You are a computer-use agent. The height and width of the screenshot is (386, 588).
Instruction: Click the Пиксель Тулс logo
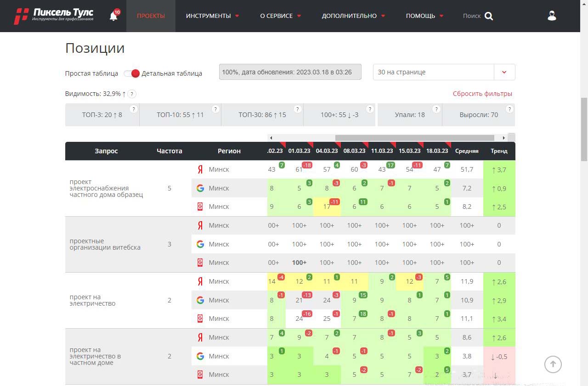coord(54,16)
